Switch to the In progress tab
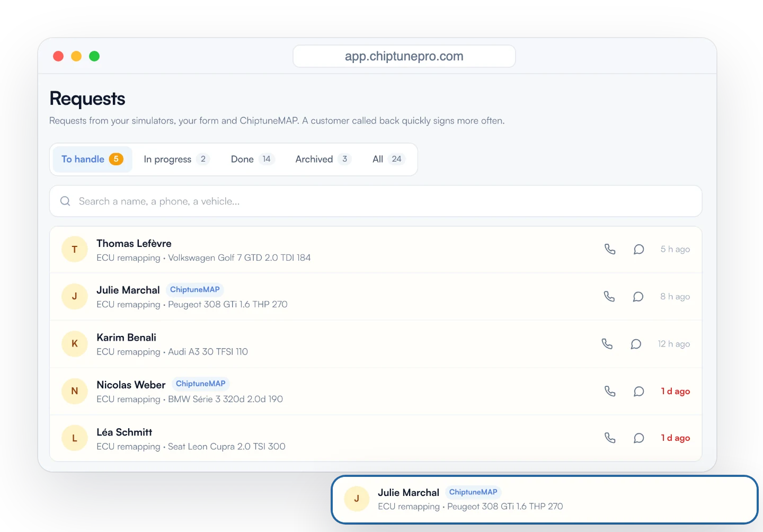763x532 pixels. (176, 159)
